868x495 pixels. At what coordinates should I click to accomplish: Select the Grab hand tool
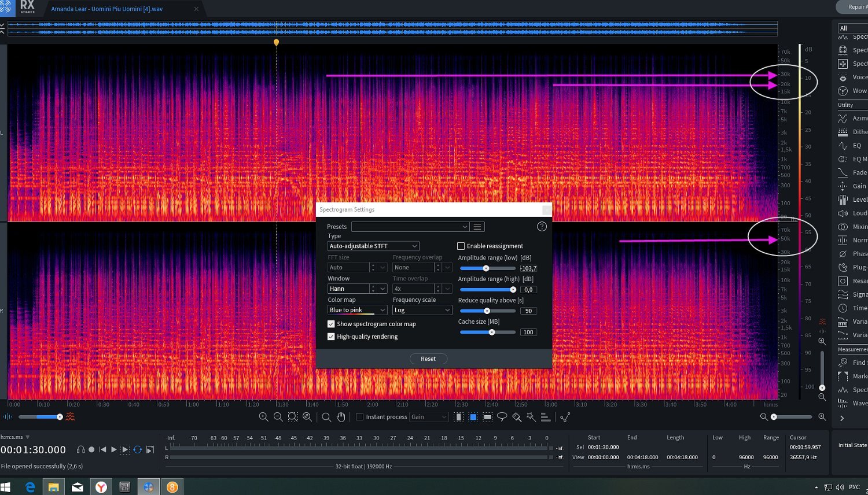(341, 417)
